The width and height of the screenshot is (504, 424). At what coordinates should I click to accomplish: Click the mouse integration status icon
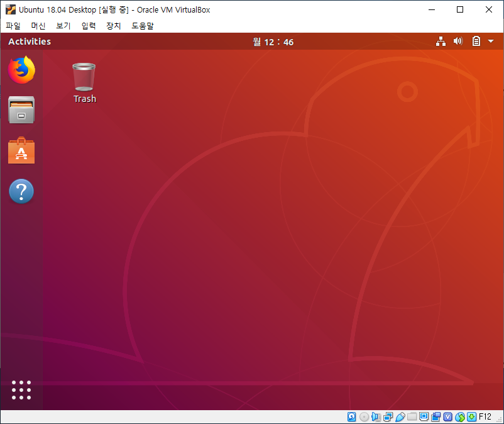coord(460,417)
